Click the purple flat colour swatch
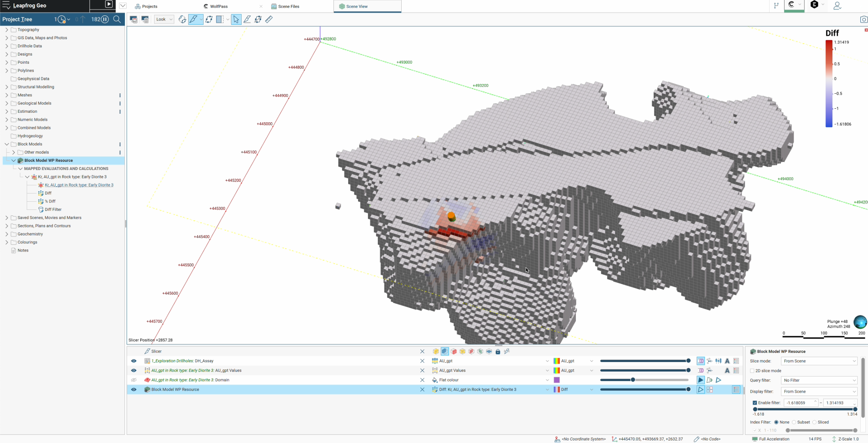868x443 pixels. click(556, 380)
